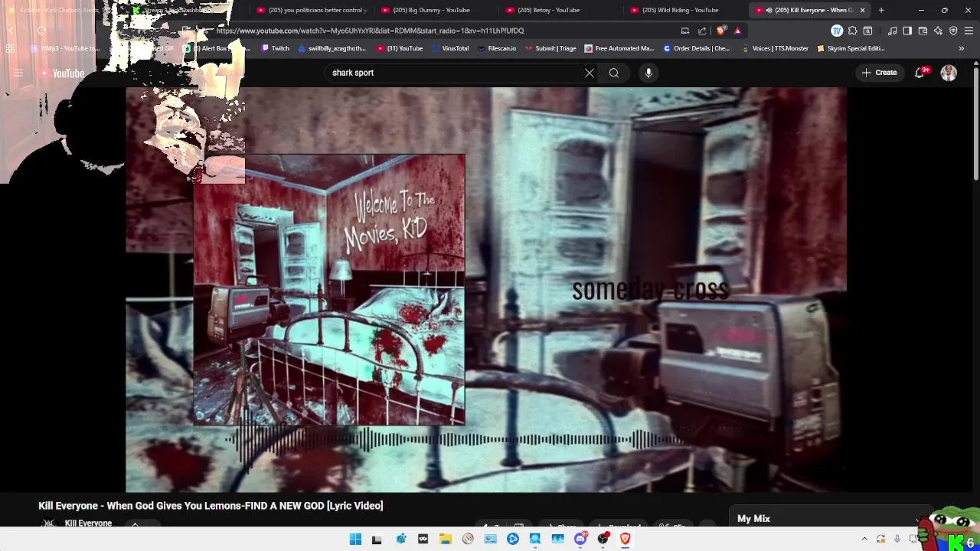Toggle the browser sidebar panel icon

[907, 31]
